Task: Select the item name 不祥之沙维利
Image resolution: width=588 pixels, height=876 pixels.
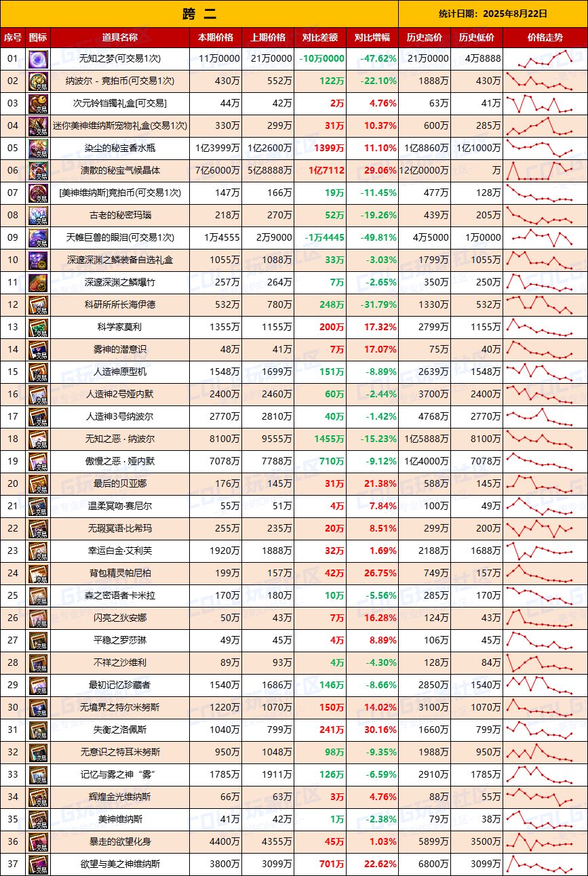Action: (120, 663)
